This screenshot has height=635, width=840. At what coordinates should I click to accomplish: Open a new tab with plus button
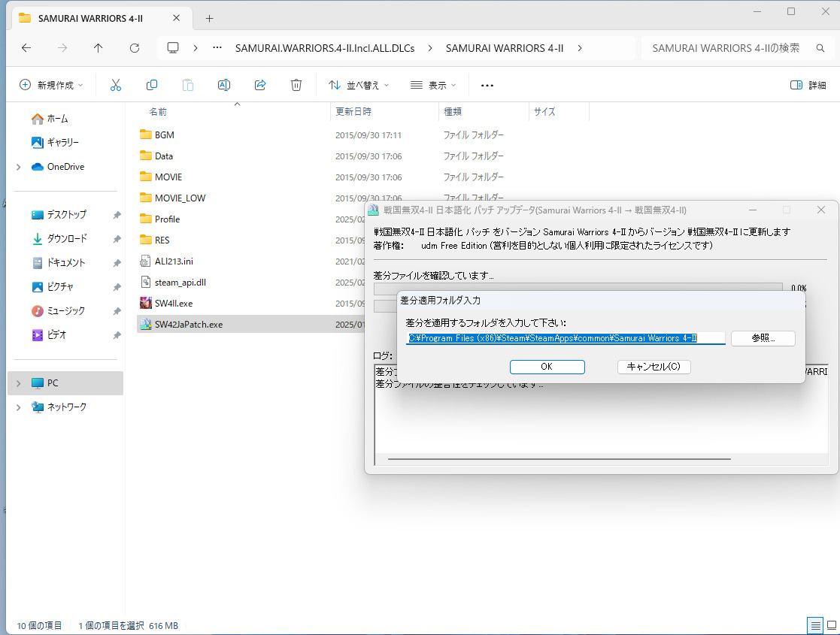click(x=210, y=19)
